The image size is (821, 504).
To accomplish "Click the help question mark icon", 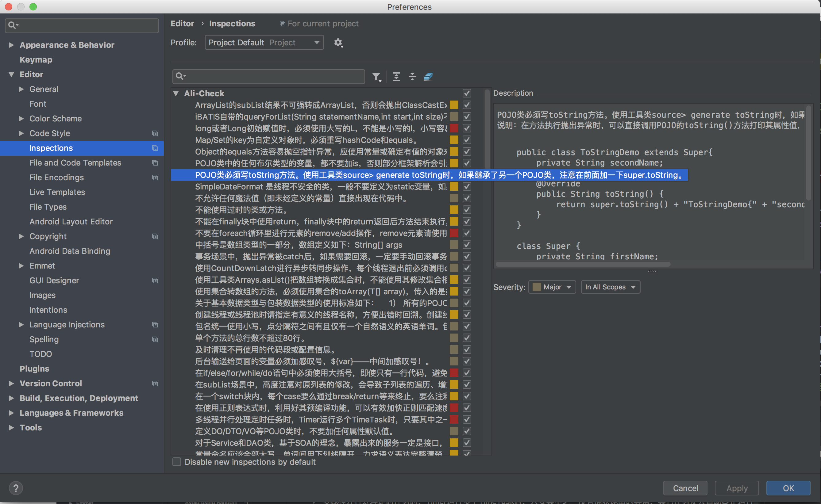I will tap(16, 488).
